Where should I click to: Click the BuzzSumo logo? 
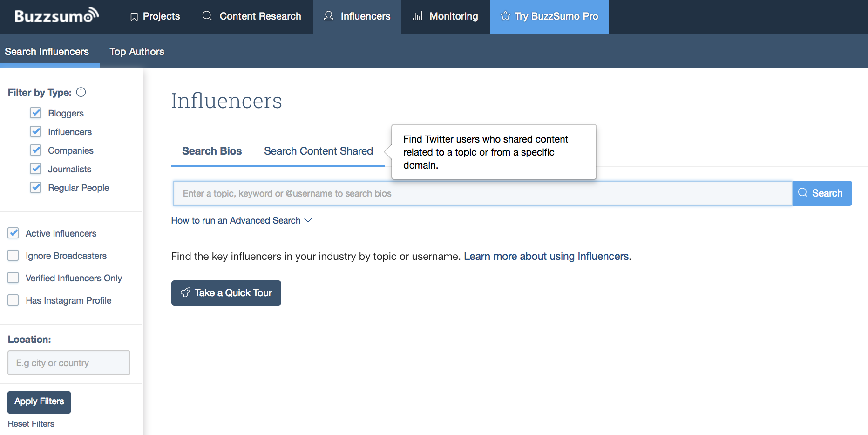pyautogui.click(x=56, y=15)
